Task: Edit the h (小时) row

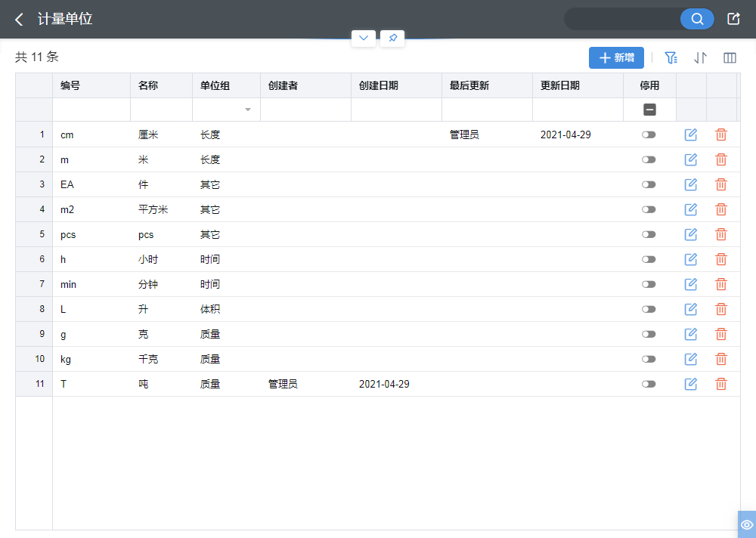Action: click(x=691, y=259)
